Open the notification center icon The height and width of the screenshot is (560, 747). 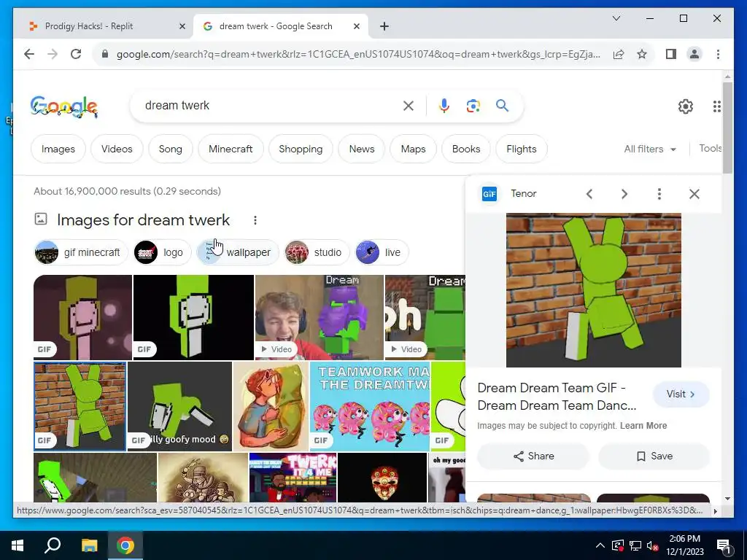click(724, 545)
